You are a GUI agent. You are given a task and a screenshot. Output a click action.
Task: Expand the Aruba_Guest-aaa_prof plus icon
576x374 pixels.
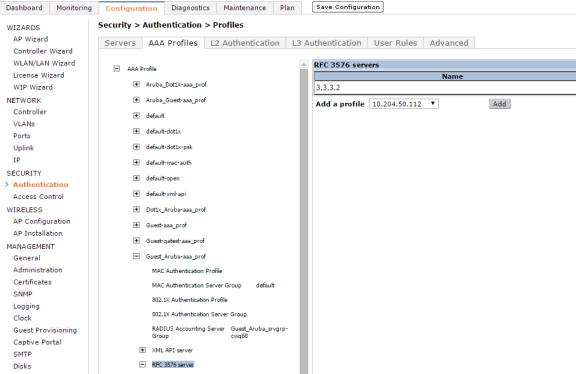[x=136, y=100]
